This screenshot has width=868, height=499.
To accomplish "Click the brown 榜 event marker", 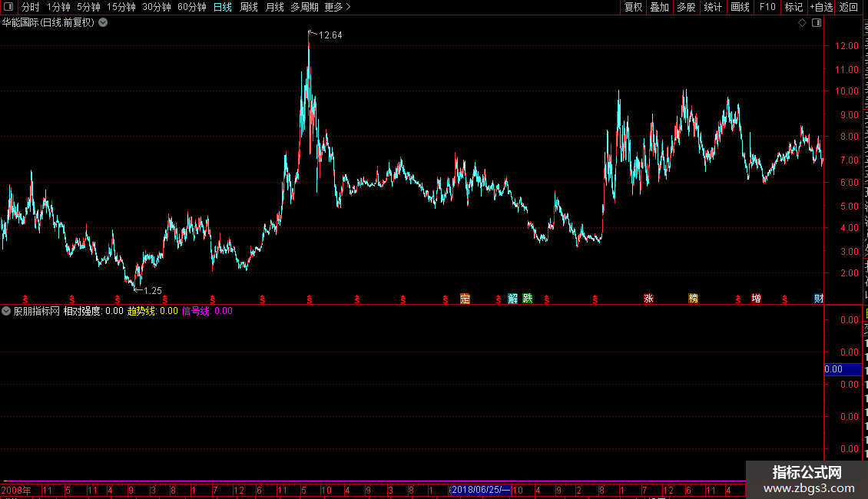I will tap(693, 299).
